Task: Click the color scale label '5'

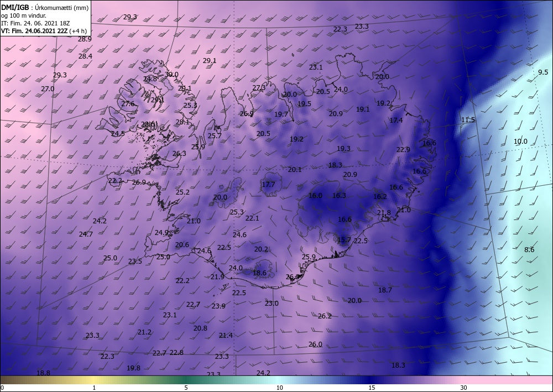Action: (186, 388)
